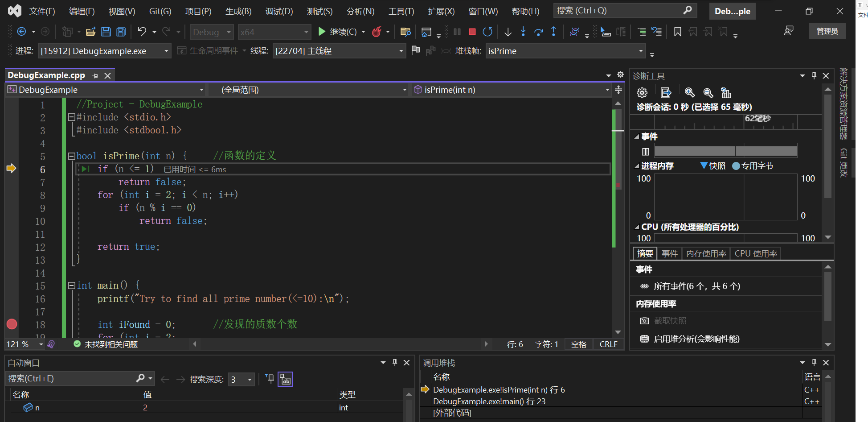
Task: Open the 调试(D) menu
Action: pos(279,11)
